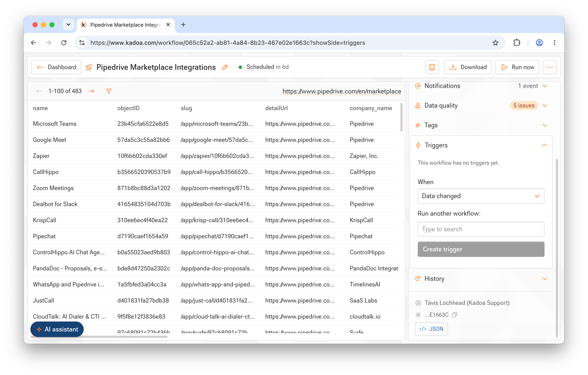Click the 'company_name' column header
Image resolution: width=588 pixels, height=375 pixels.
coord(371,108)
